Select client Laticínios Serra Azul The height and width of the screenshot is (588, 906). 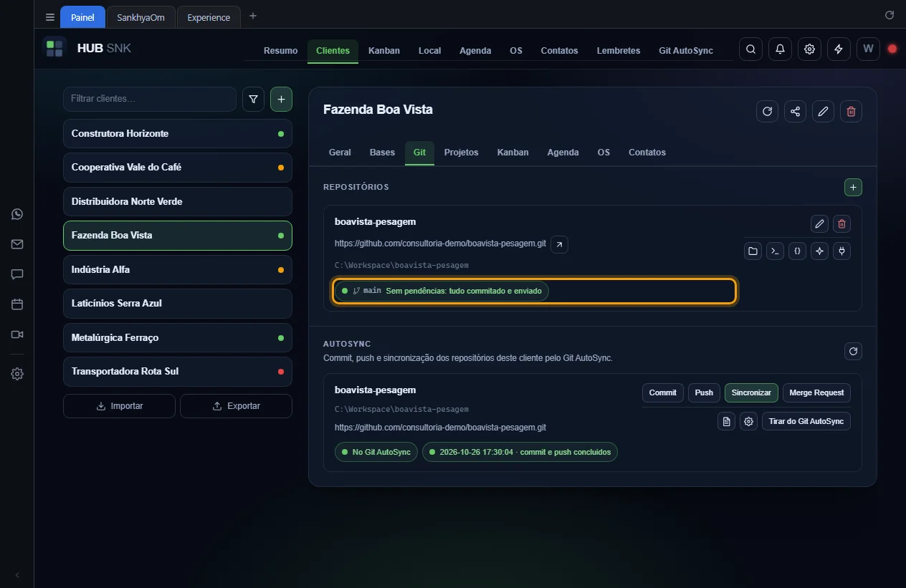tap(178, 303)
